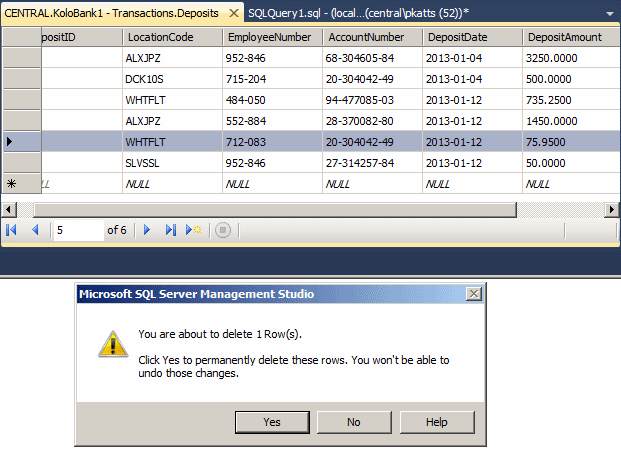Open the active documents dropdown arrow
This screenshot has height=449, width=621.
pos(610,14)
